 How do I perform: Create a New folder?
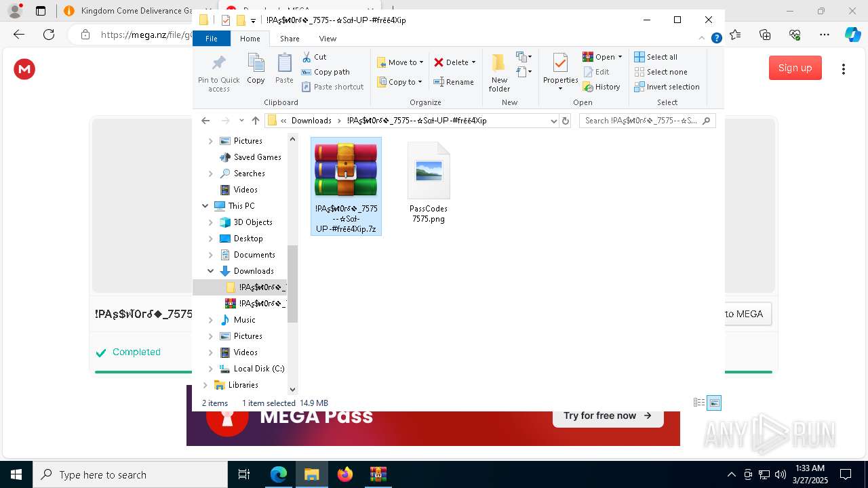click(x=499, y=72)
